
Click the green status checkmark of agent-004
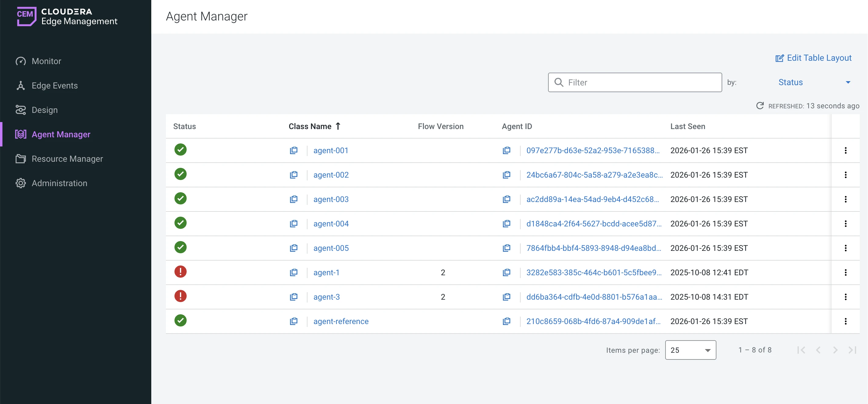180,223
